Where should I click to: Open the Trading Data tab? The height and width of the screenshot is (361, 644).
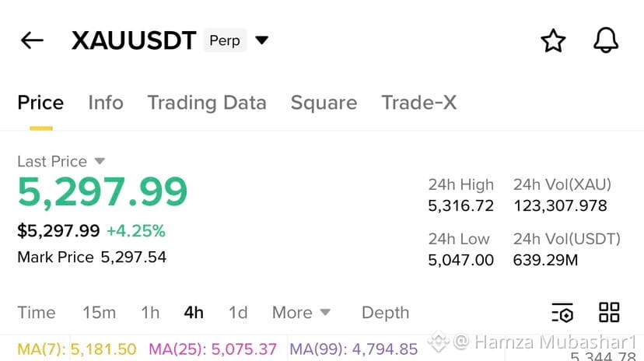[207, 103]
